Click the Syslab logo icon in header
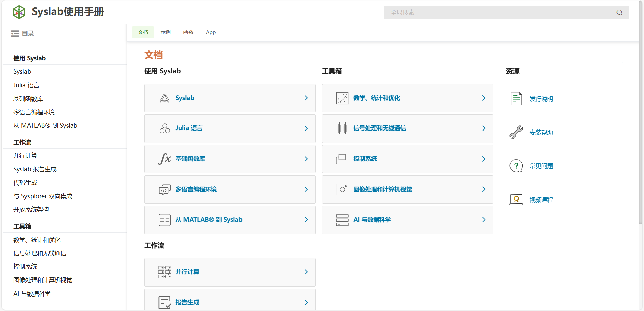The width and height of the screenshot is (644, 311). tap(19, 12)
